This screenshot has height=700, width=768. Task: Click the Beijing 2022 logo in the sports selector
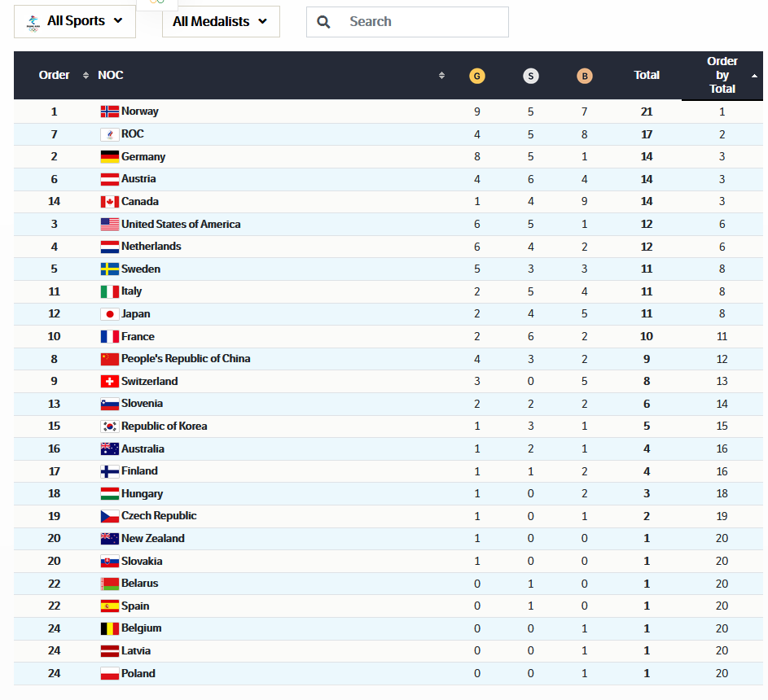33,22
